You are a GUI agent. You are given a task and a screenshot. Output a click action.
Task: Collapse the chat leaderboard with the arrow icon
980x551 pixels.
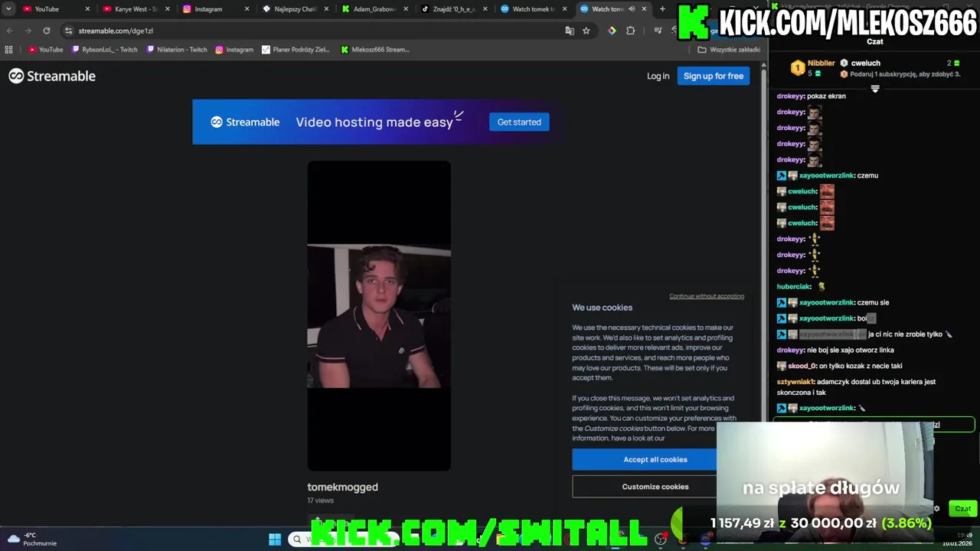click(x=875, y=89)
